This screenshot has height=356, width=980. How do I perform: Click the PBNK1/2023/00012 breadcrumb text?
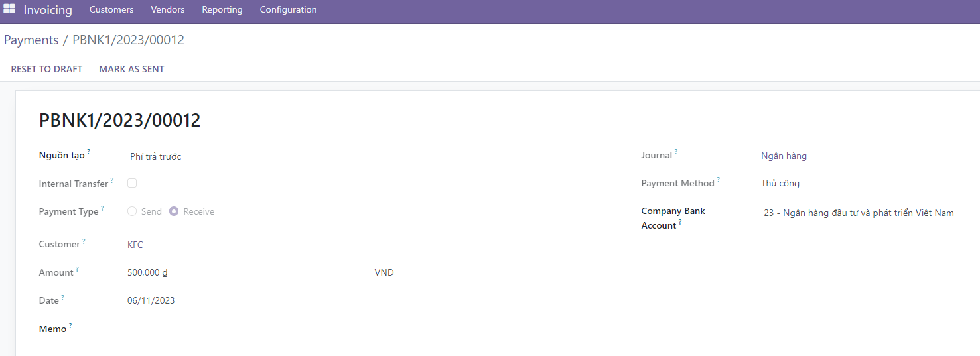128,40
